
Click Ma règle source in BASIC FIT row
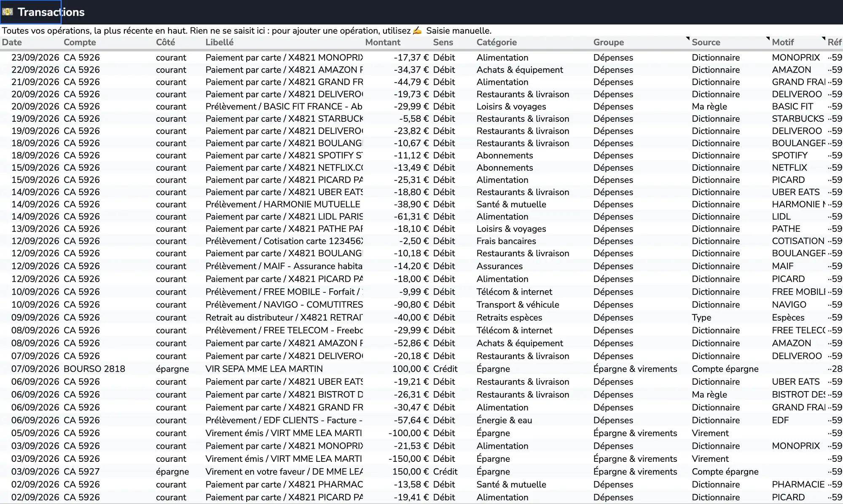click(709, 106)
